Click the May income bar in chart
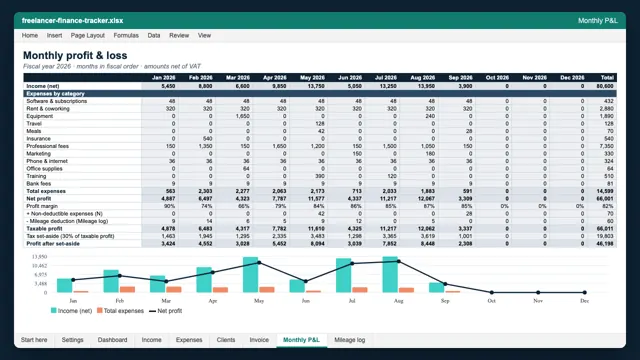The width and height of the screenshot is (640, 360). [250, 274]
